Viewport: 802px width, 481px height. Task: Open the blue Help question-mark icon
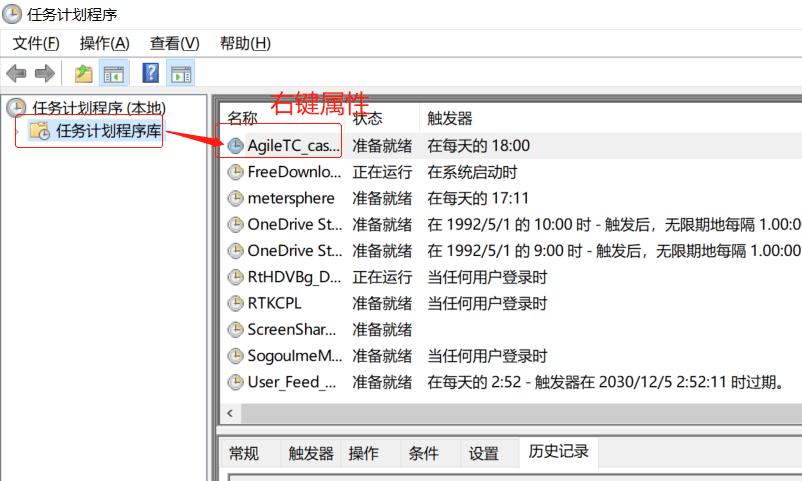150,73
